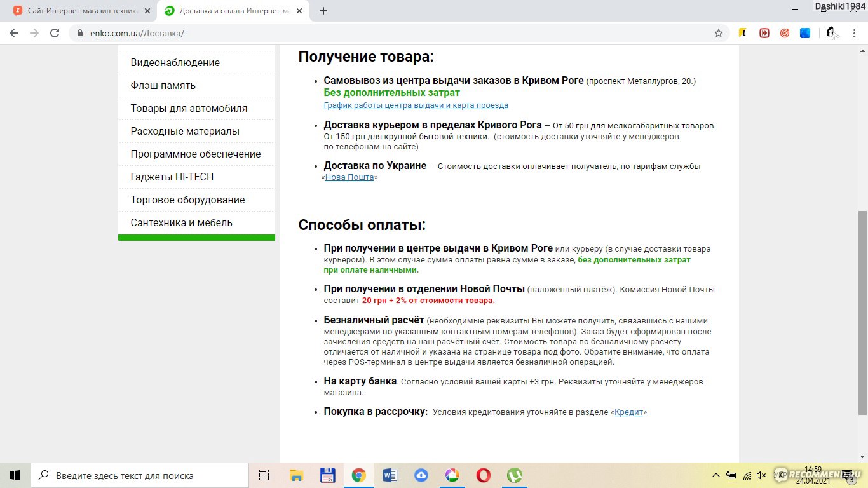This screenshot has height=488, width=868.
Task: Open File Explorer from the taskbar
Action: (x=296, y=475)
